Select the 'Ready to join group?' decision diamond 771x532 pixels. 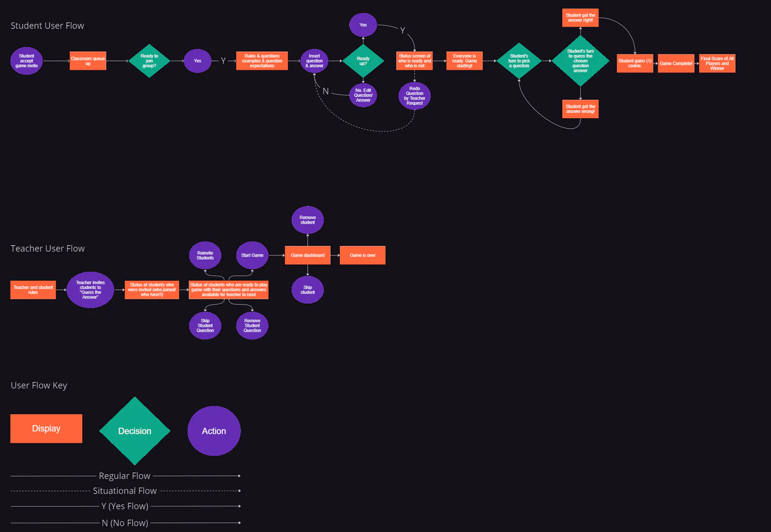tap(149, 61)
